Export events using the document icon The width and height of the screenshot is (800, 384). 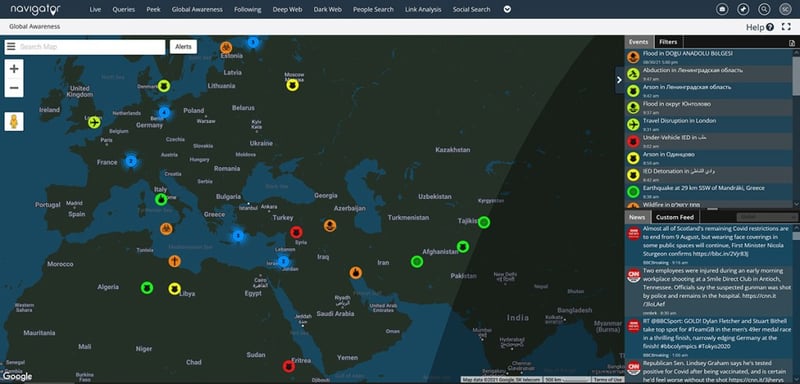[x=792, y=43]
